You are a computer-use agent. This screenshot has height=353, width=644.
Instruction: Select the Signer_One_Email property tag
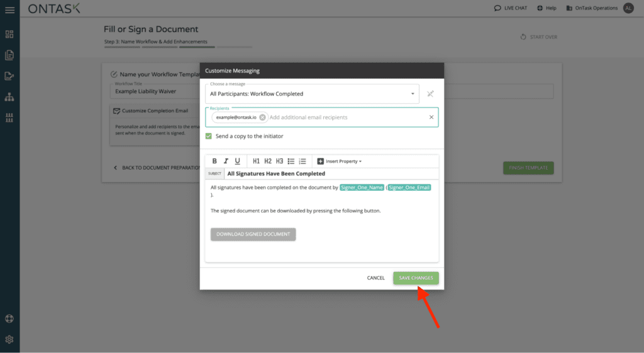click(x=409, y=188)
